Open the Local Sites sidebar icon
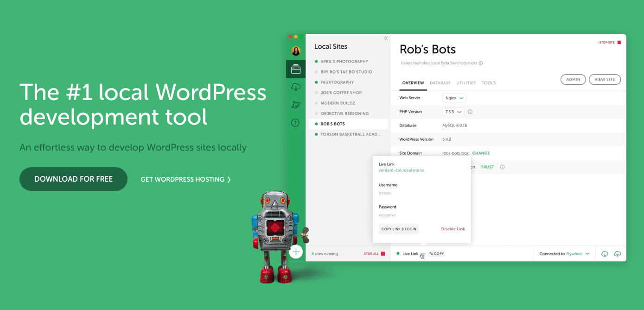This screenshot has height=310, width=644. click(x=296, y=70)
